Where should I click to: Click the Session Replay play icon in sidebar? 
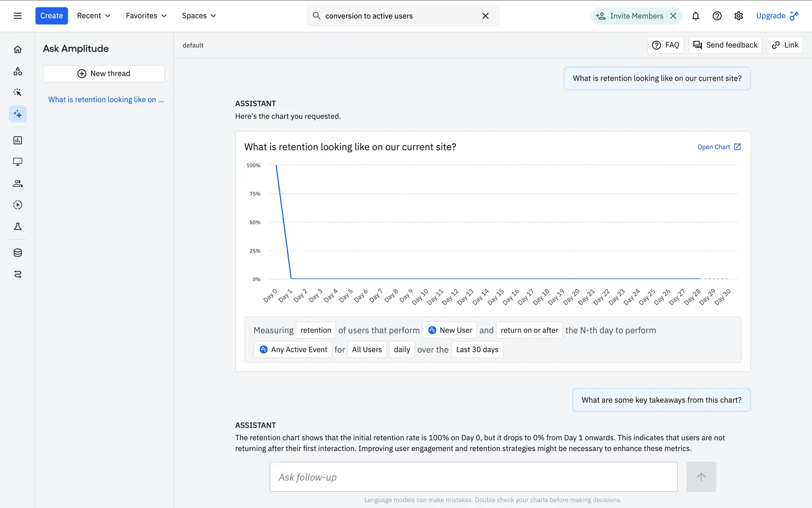pos(17,205)
